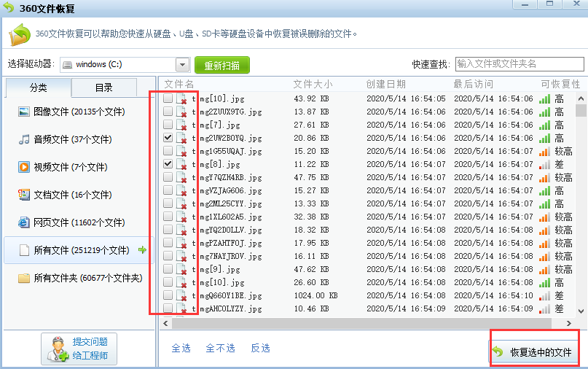Screen dimensions: 588x369
Task: Open the audio files music note category
Action: [24, 139]
